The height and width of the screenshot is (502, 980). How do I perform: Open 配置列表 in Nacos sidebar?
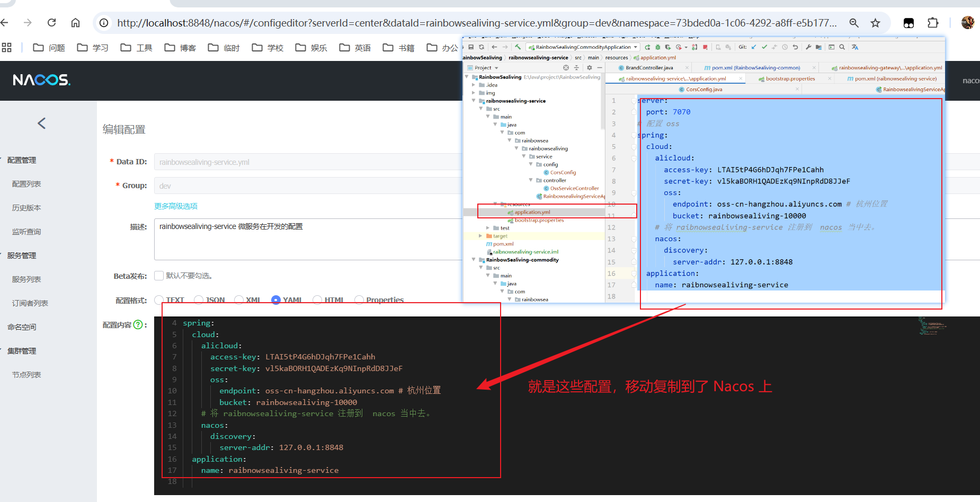26,184
